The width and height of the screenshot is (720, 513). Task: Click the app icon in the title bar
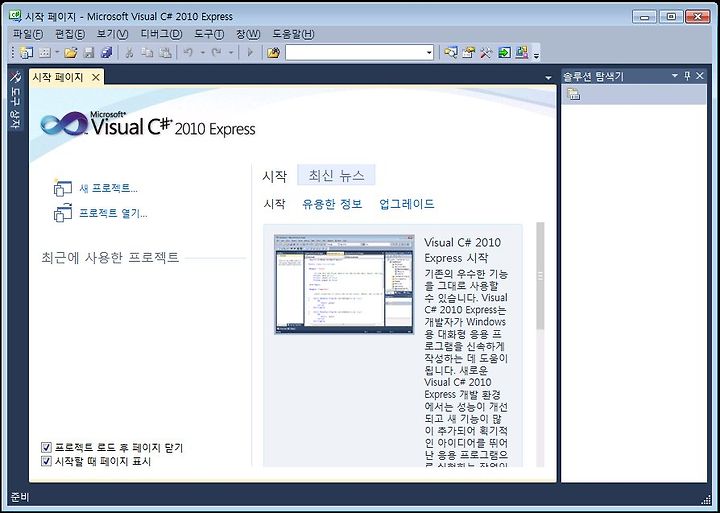(x=15, y=16)
